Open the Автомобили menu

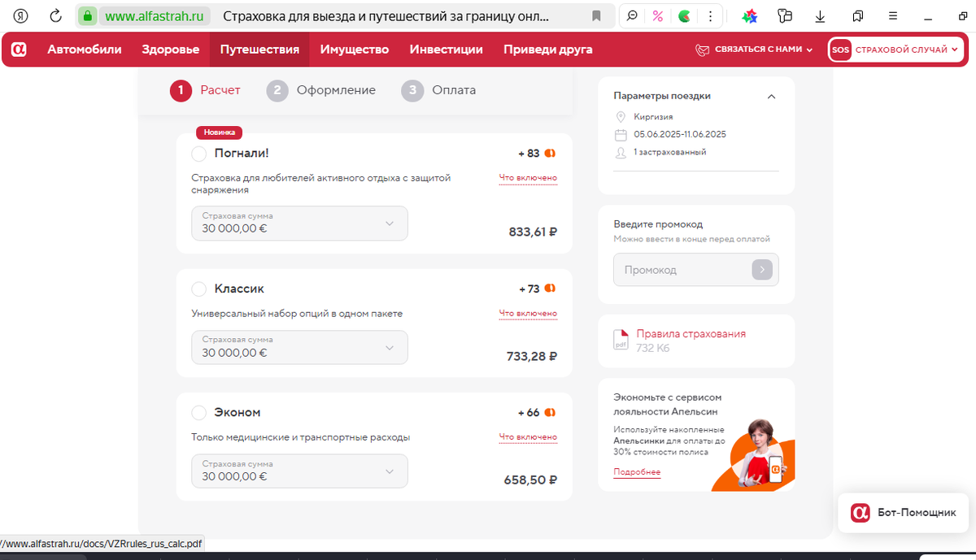click(85, 50)
